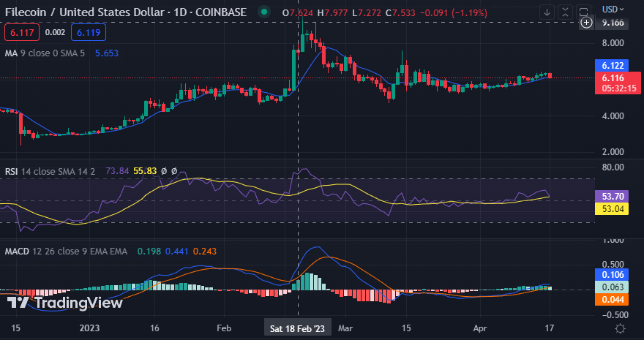This screenshot has height=340, width=644.
Task: Click the Mar label on time axis
Action: [345, 328]
